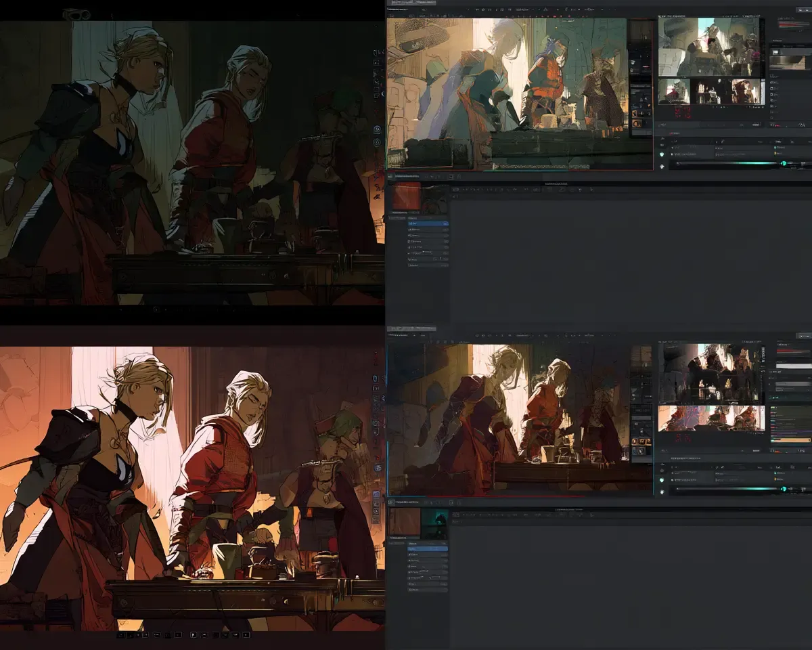Select the blue highlighted list row in upper editor
812x650 pixels.
[x=427, y=223]
